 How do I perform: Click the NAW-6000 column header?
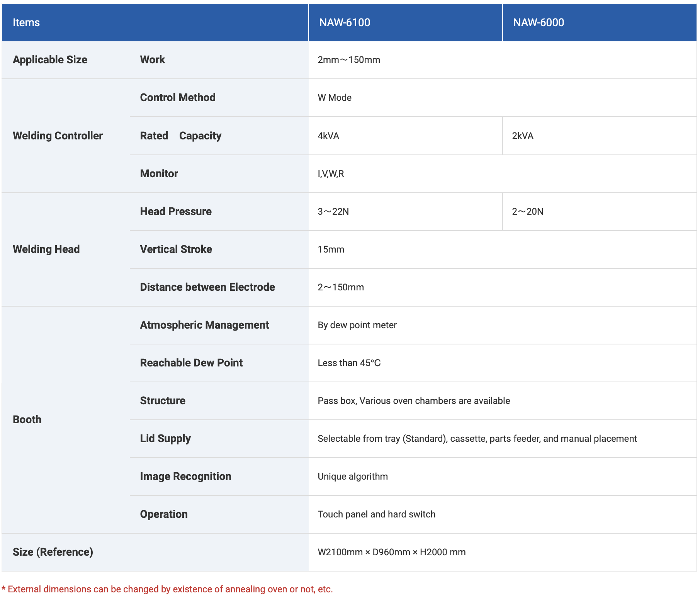click(539, 22)
